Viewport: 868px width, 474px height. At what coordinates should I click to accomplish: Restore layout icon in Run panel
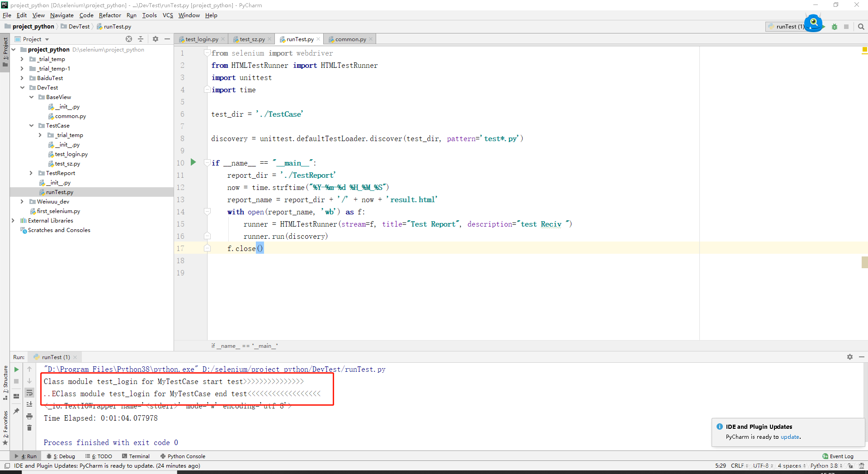pyautogui.click(x=17, y=396)
